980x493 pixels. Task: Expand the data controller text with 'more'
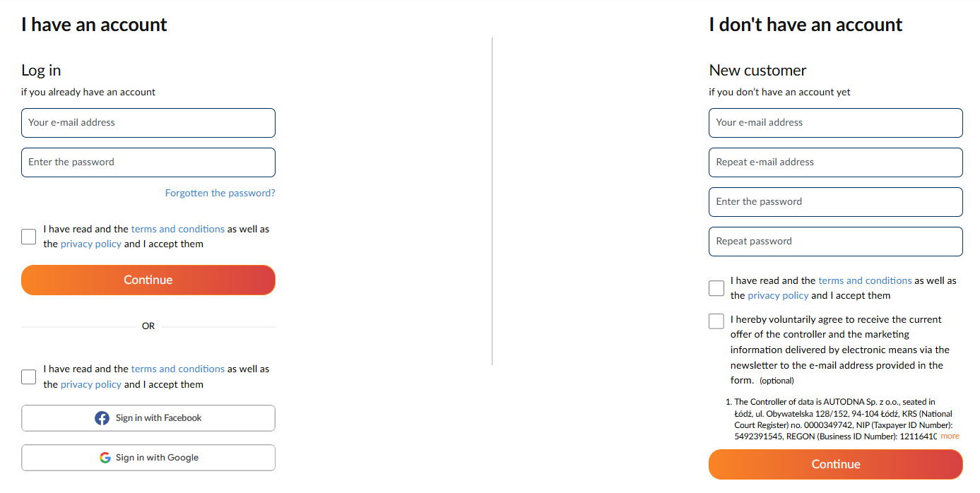point(950,436)
